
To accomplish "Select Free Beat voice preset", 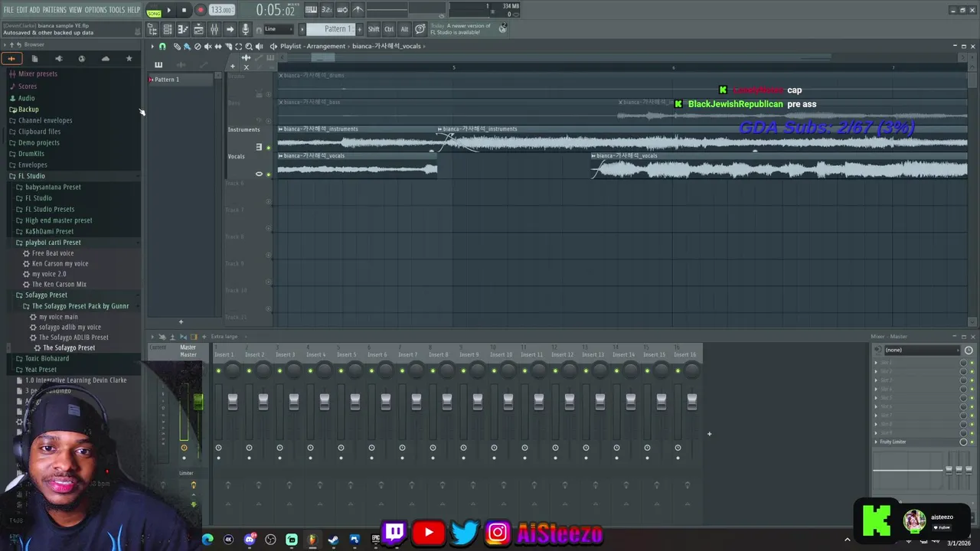I will point(53,253).
